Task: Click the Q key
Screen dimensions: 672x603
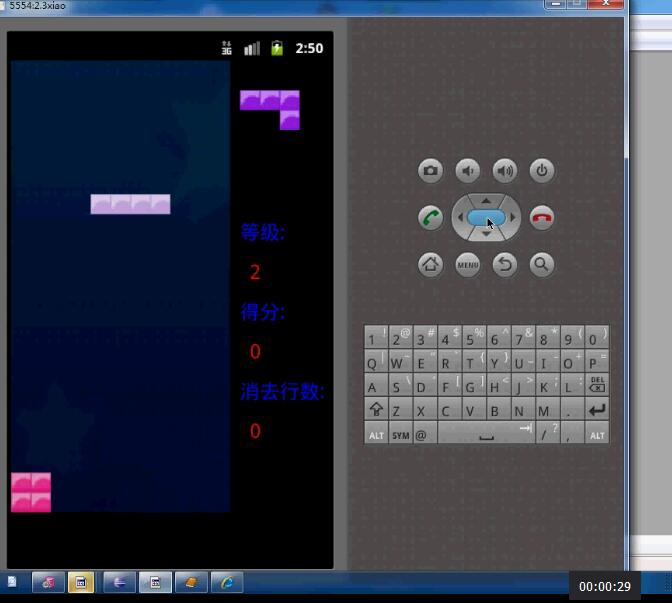Action: 376,361
